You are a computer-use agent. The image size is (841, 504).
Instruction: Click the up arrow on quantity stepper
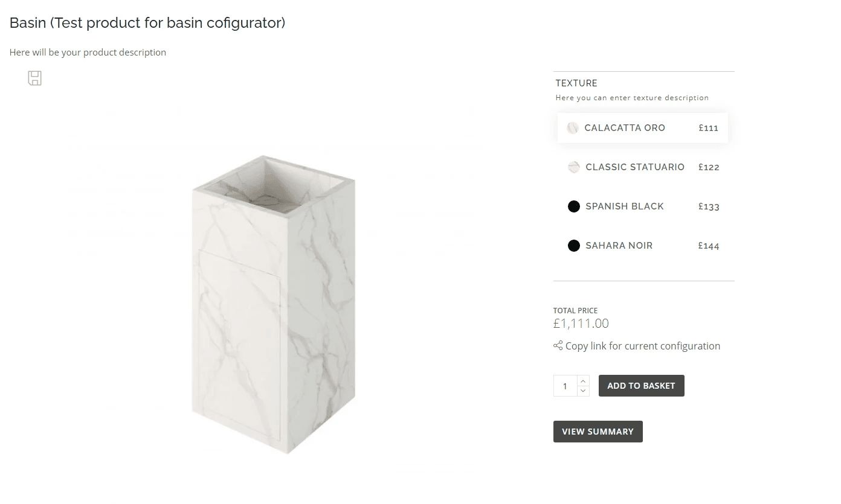point(582,380)
